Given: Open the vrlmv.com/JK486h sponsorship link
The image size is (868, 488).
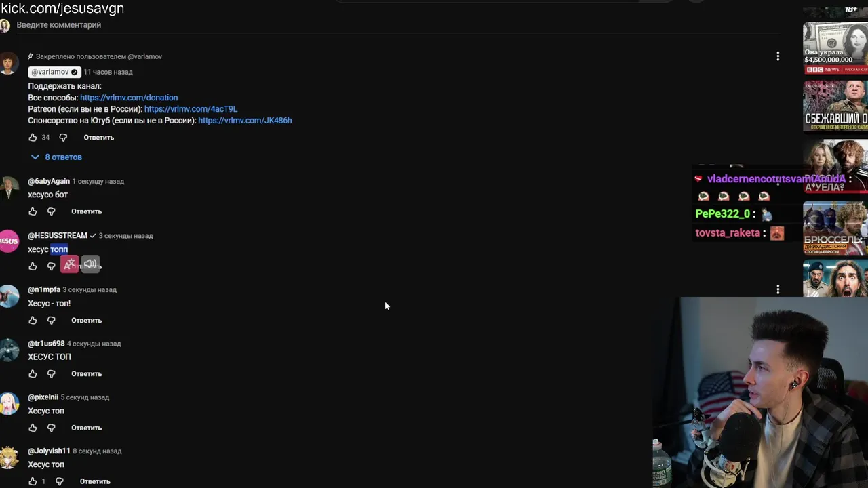Looking at the screenshot, I should (x=245, y=121).
